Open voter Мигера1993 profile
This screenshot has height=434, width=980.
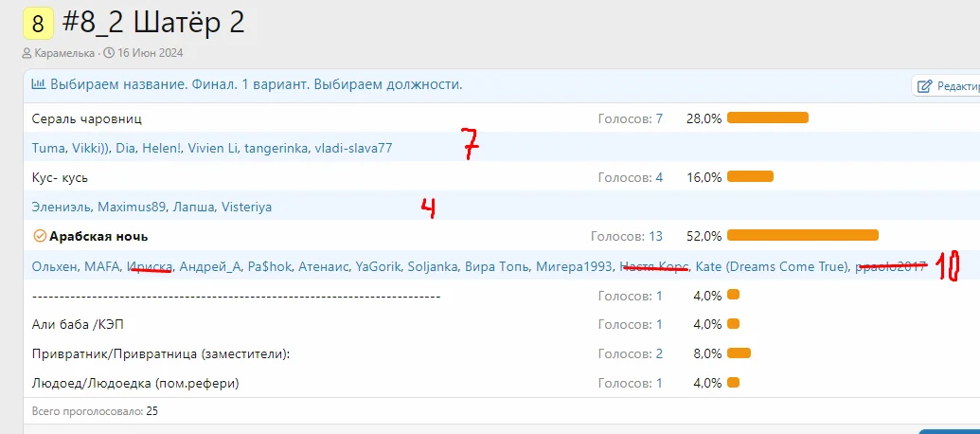575,267
